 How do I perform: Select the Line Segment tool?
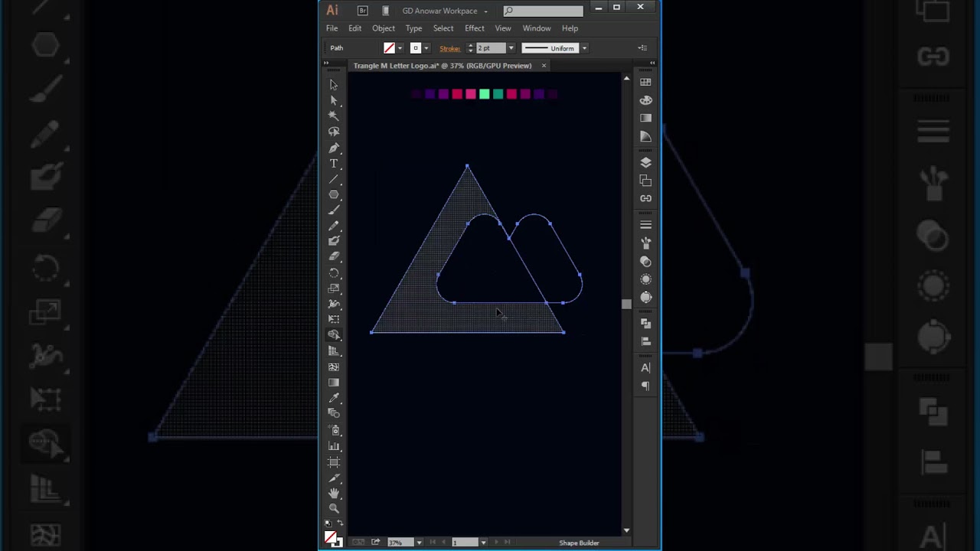click(x=334, y=179)
